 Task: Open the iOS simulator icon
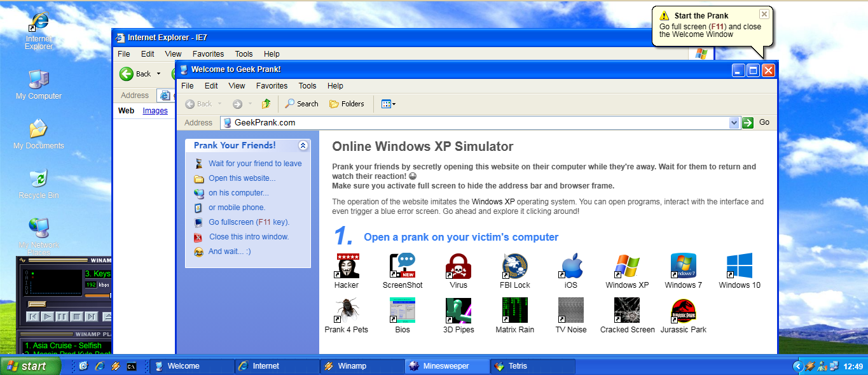[x=571, y=271]
